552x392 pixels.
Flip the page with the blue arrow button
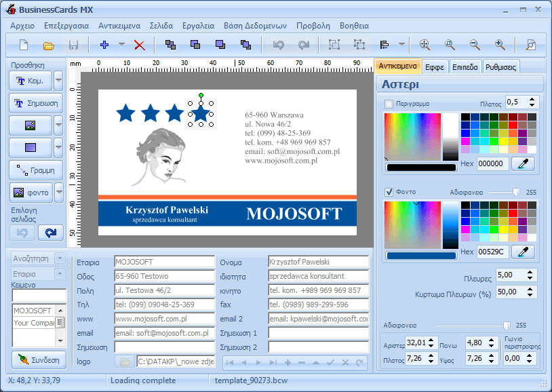(x=51, y=233)
